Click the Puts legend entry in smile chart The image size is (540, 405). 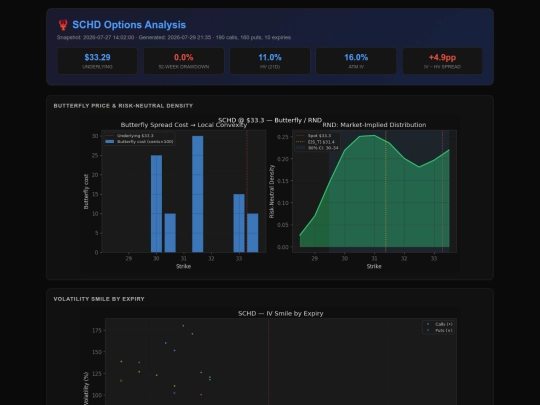[x=440, y=330]
